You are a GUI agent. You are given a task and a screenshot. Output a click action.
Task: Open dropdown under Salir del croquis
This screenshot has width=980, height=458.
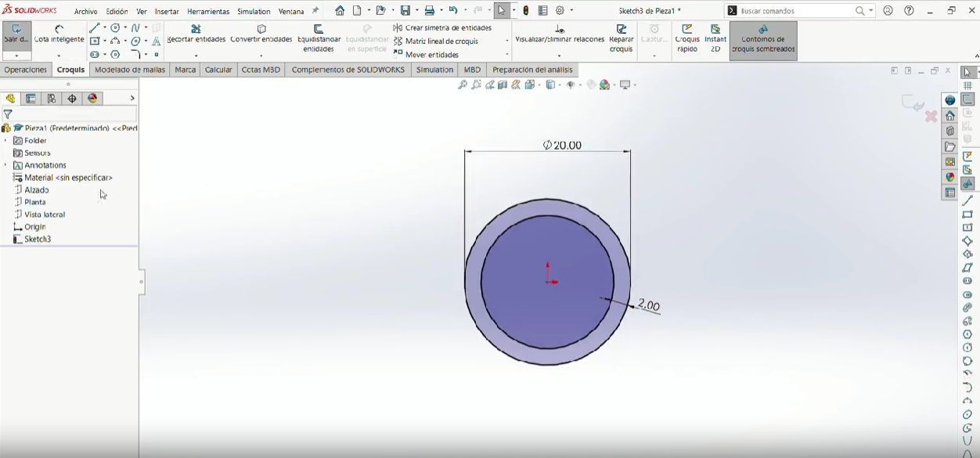[16, 56]
